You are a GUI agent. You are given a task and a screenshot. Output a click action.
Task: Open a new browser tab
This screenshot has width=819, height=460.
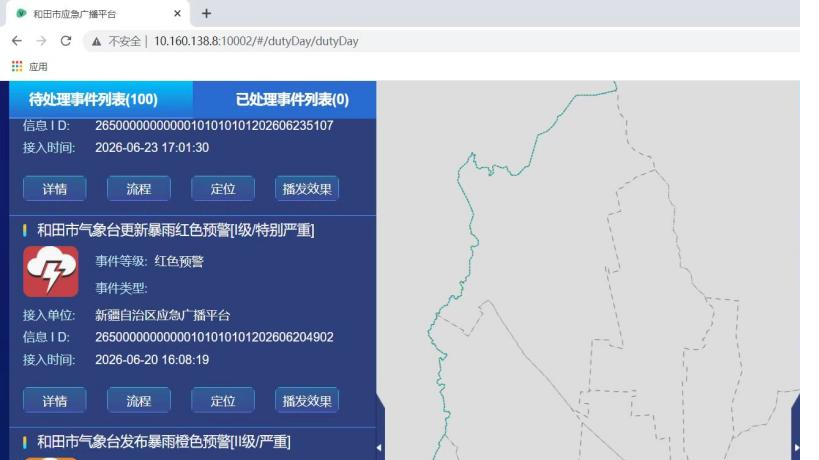pos(206,14)
